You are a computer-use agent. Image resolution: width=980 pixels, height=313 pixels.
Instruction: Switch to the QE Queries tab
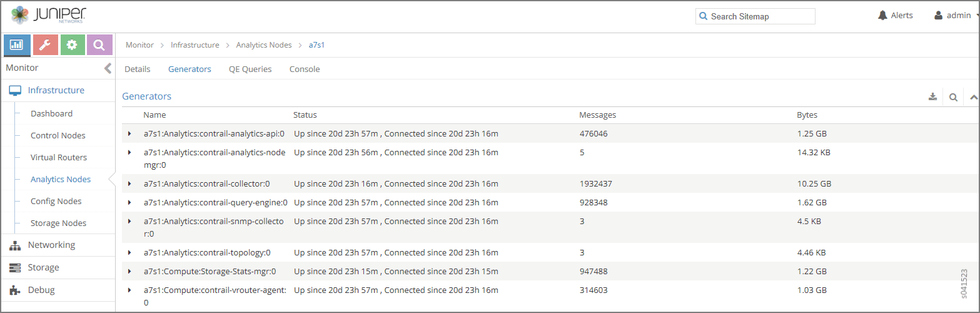tap(250, 69)
